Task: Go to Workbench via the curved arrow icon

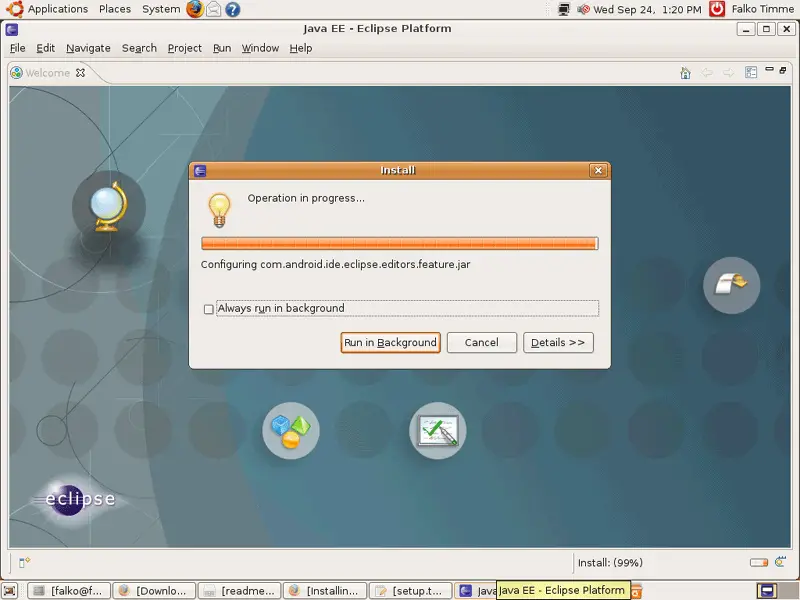Action: pyautogui.click(x=731, y=285)
